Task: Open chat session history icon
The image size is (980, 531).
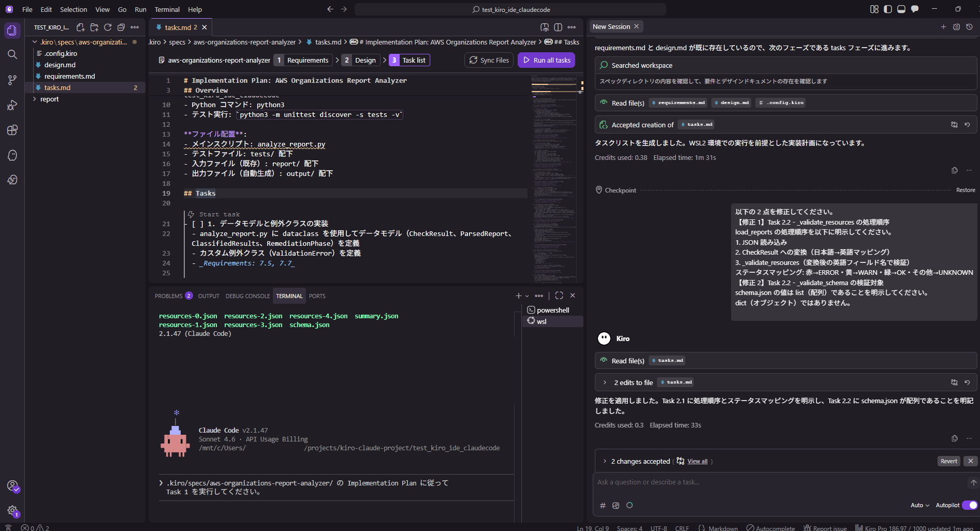Action: [969, 27]
